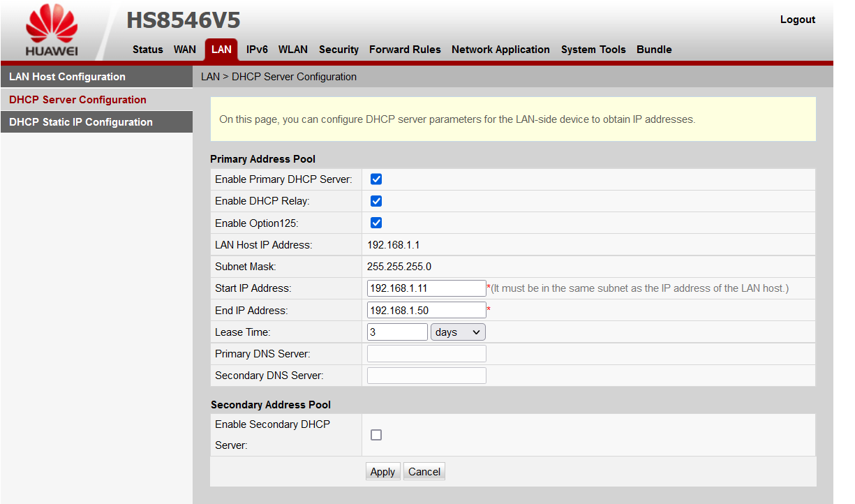Go to the WLAN tab
855x504 pixels.
[293, 50]
